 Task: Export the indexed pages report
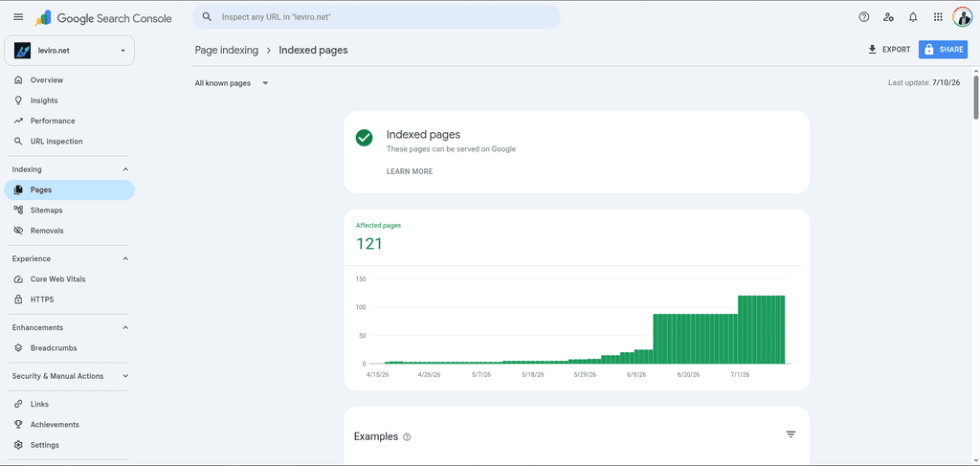click(889, 50)
